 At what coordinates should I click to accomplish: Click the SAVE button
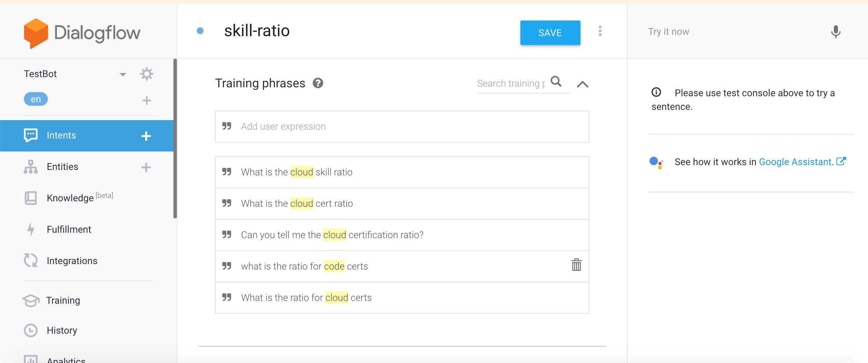[x=550, y=33]
